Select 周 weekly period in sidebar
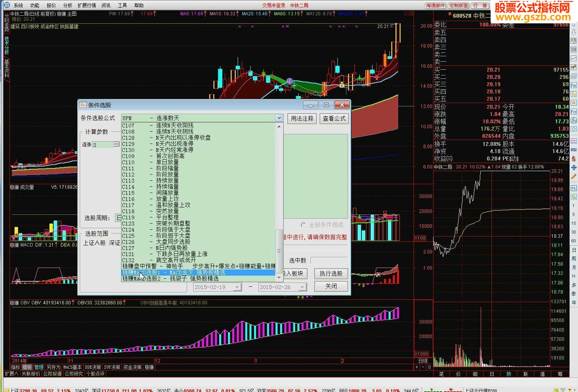Viewport: 578px width, 392px height. click(x=574, y=258)
